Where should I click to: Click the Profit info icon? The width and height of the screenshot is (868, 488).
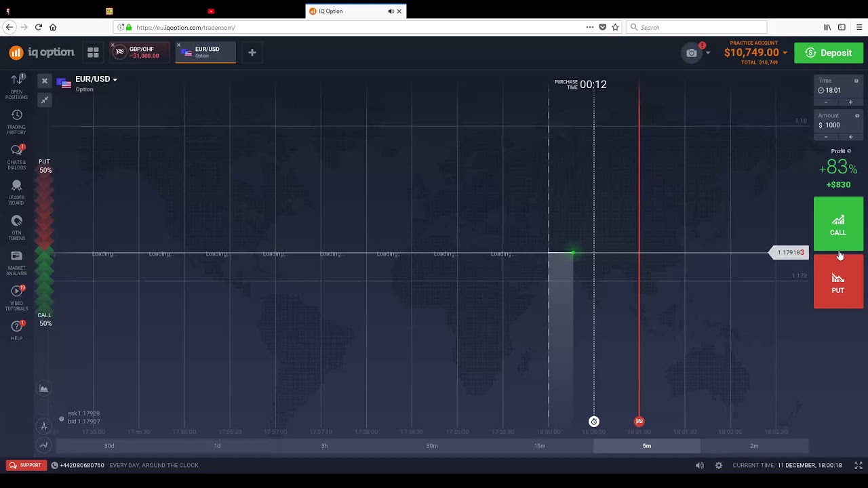click(849, 151)
